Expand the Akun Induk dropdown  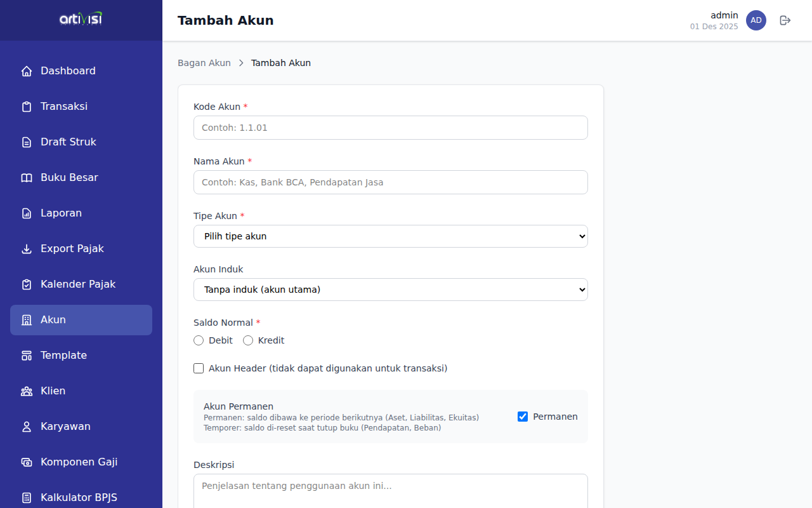coord(391,290)
